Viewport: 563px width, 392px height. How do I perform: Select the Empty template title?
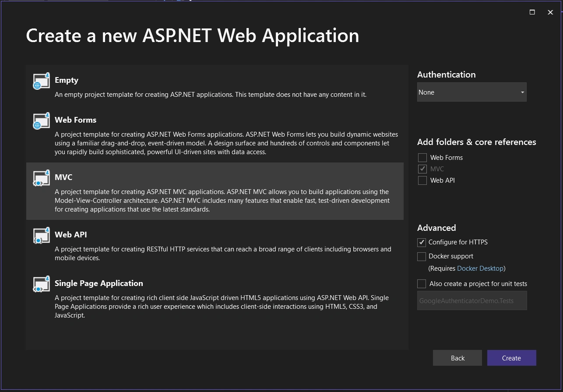pos(67,80)
